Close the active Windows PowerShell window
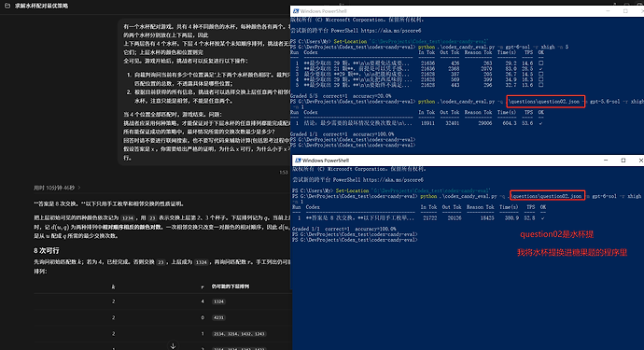 coord(640,161)
